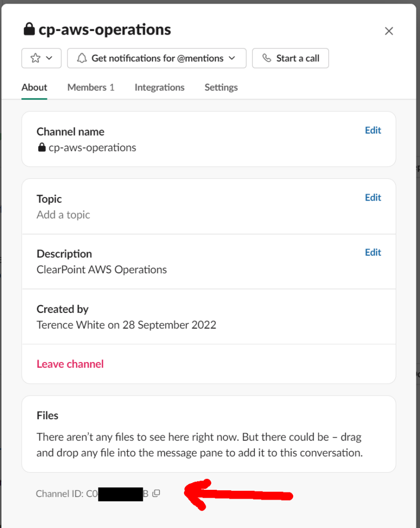Edit the channel name

tap(373, 130)
